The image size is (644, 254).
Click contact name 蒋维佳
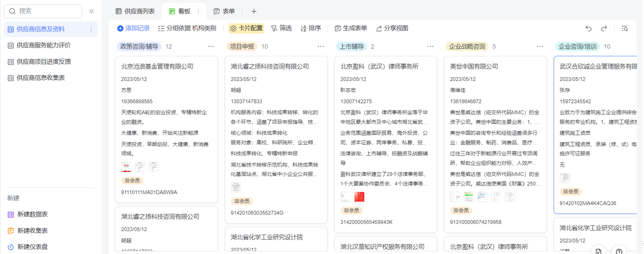pyautogui.click(x=458, y=90)
